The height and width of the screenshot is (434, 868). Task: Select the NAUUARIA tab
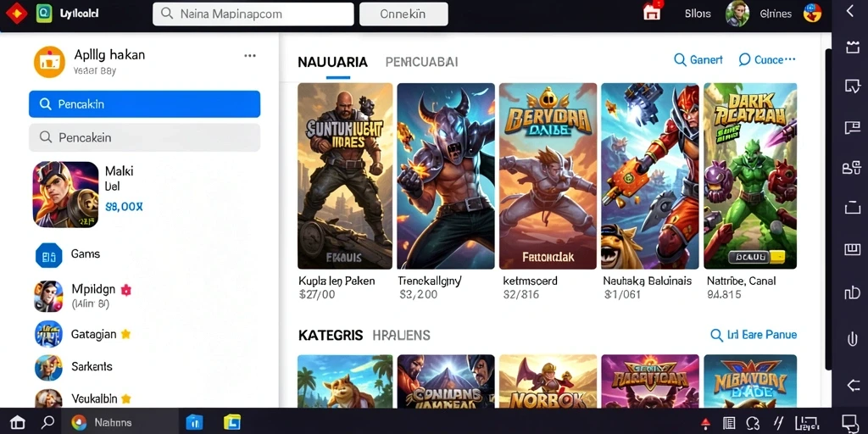tap(332, 62)
